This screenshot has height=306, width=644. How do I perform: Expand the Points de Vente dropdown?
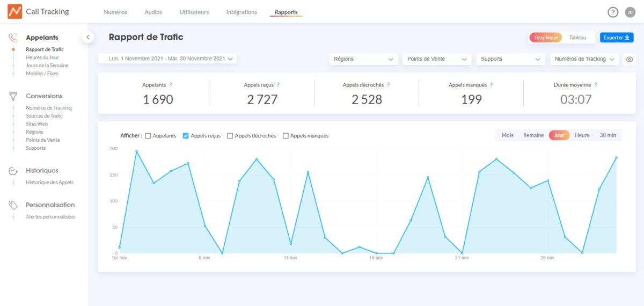point(437,59)
